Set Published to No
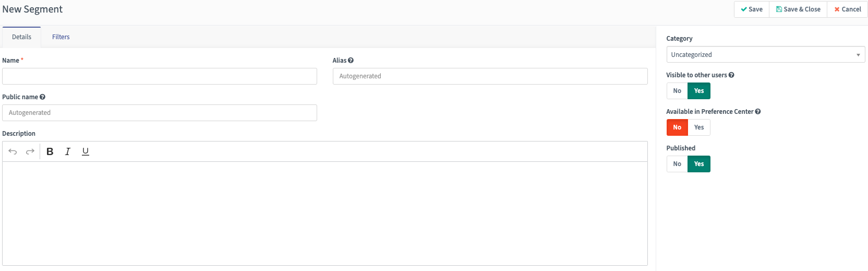 677,164
